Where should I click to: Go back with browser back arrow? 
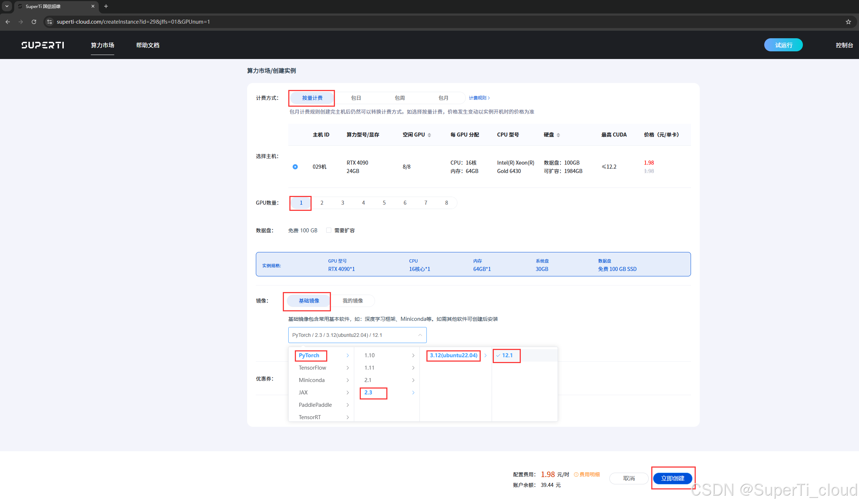[8, 22]
